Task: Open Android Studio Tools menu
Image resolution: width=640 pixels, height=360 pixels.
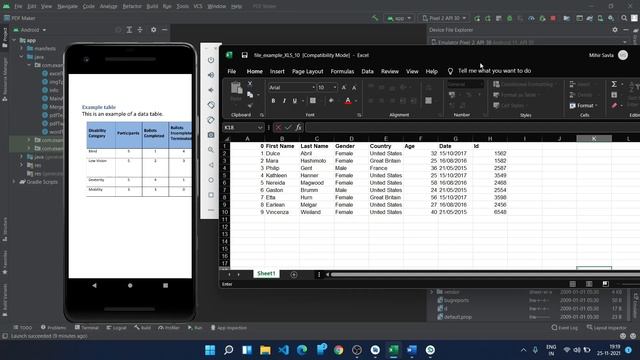Action: (182, 7)
